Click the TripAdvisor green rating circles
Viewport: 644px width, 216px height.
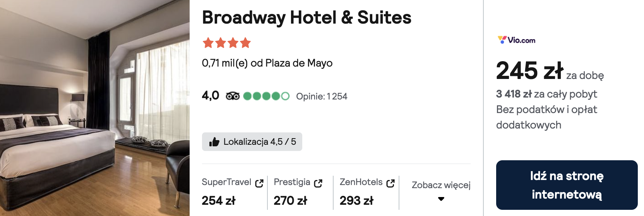click(266, 96)
